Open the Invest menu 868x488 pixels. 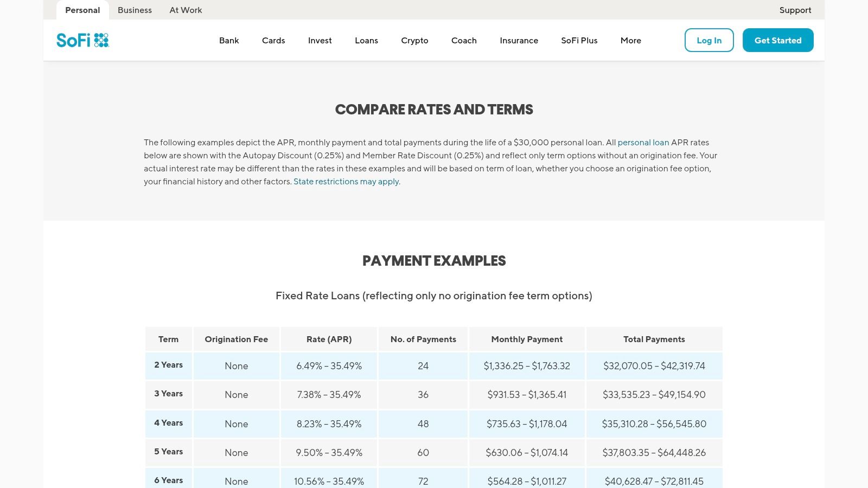(x=320, y=40)
